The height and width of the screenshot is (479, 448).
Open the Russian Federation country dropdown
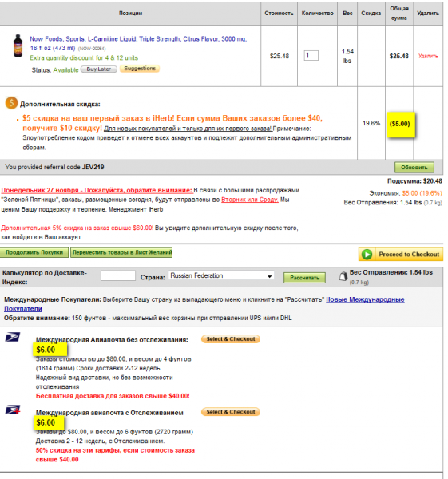click(221, 276)
